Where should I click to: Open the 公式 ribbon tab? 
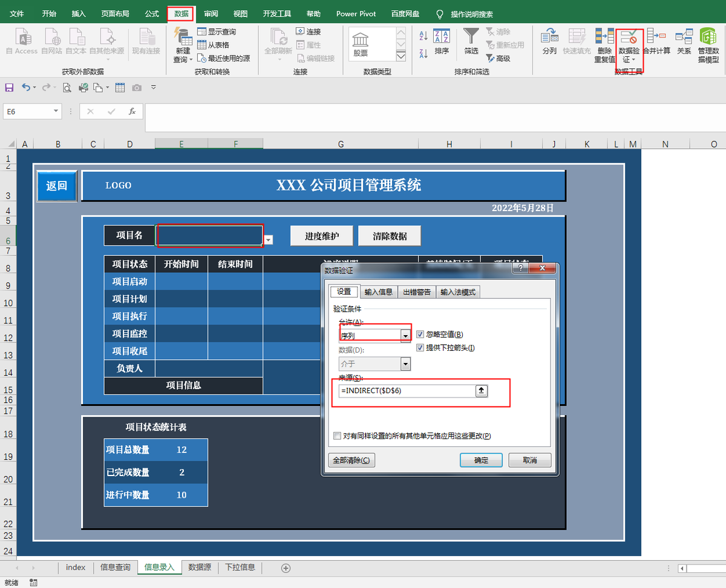coord(152,13)
